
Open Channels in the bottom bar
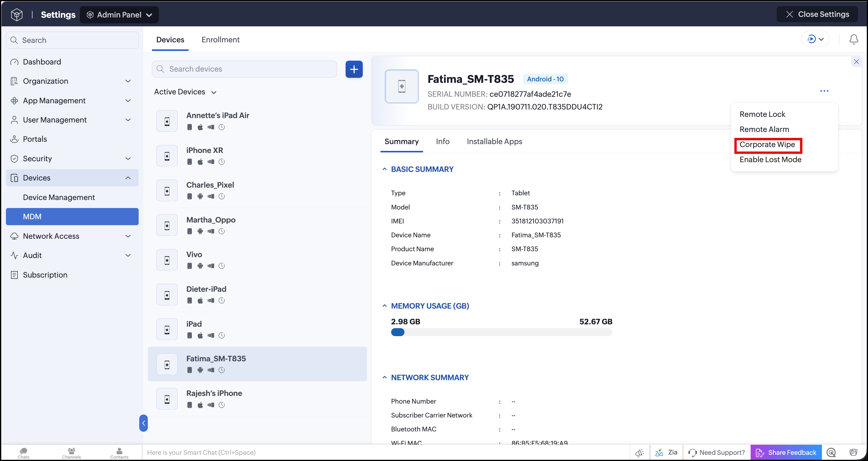pyautogui.click(x=72, y=453)
